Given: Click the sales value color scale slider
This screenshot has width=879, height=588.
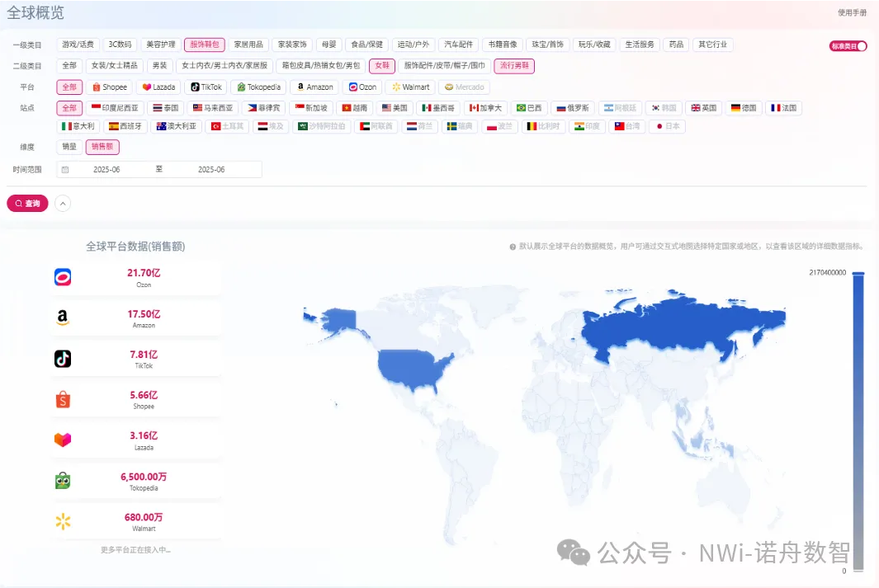Looking at the screenshot, I should [x=858, y=421].
